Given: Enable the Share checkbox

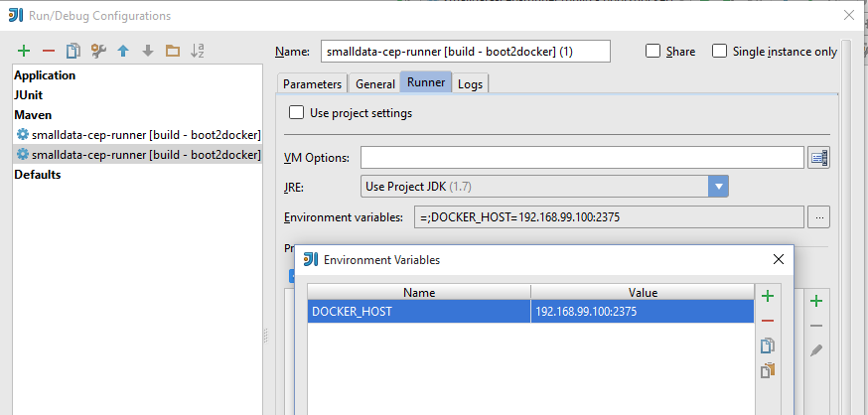Looking at the screenshot, I should point(652,52).
